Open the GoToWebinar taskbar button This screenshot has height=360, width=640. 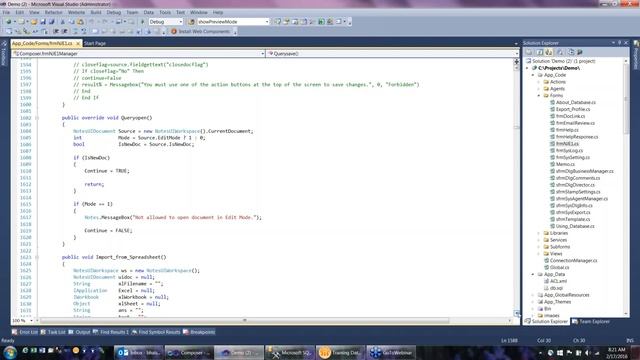[x=391, y=353]
